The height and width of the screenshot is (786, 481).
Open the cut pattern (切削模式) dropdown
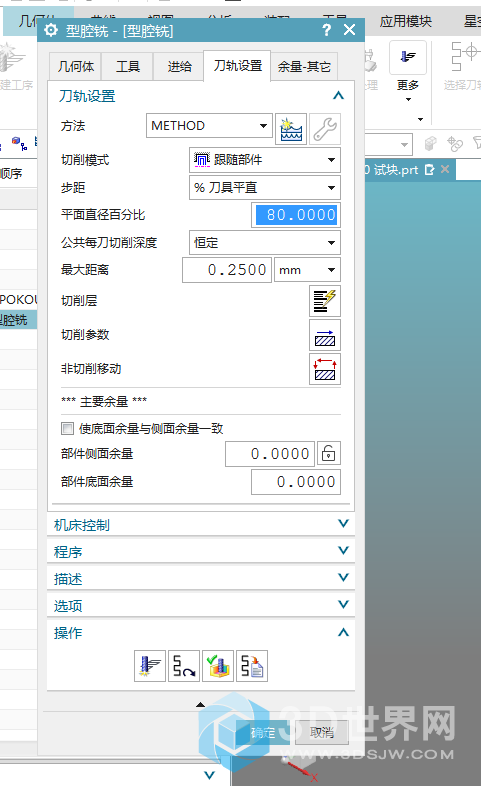[x=265, y=160]
